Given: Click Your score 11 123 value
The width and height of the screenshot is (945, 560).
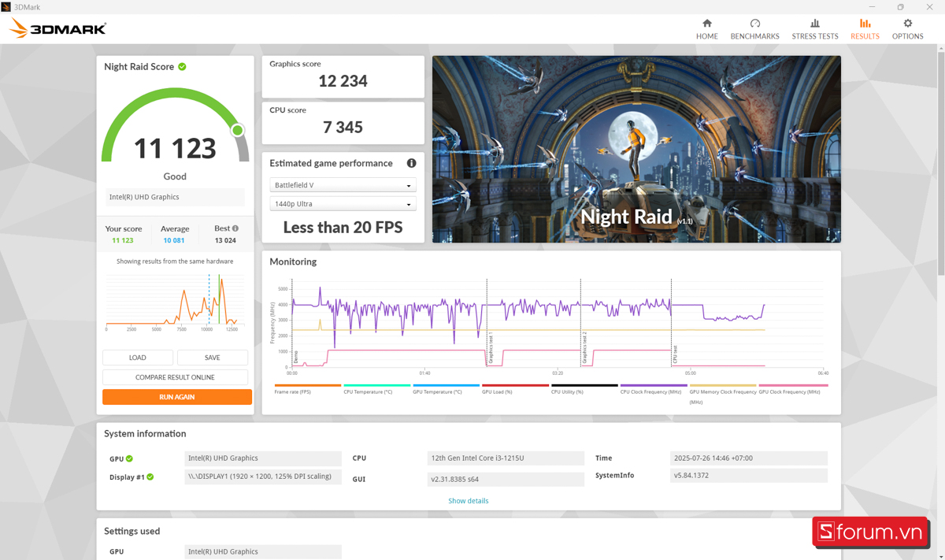Looking at the screenshot, I should [x=123, y=240].
